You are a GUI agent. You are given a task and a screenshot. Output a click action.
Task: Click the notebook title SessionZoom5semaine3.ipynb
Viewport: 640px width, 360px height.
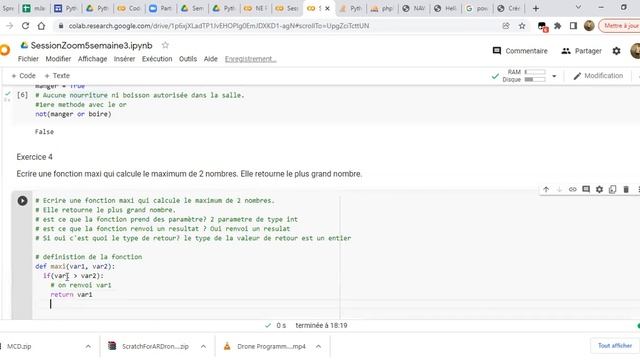(91, 45)
